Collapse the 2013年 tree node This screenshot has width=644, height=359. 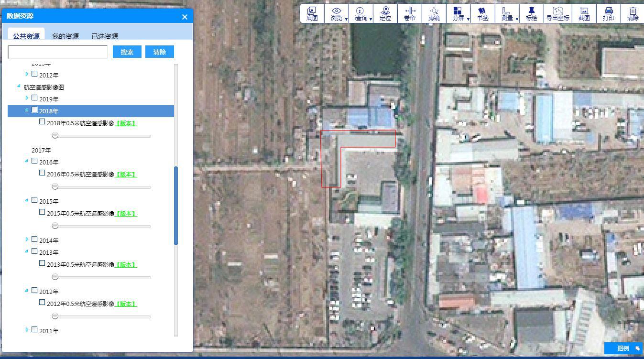pos(27,251)
